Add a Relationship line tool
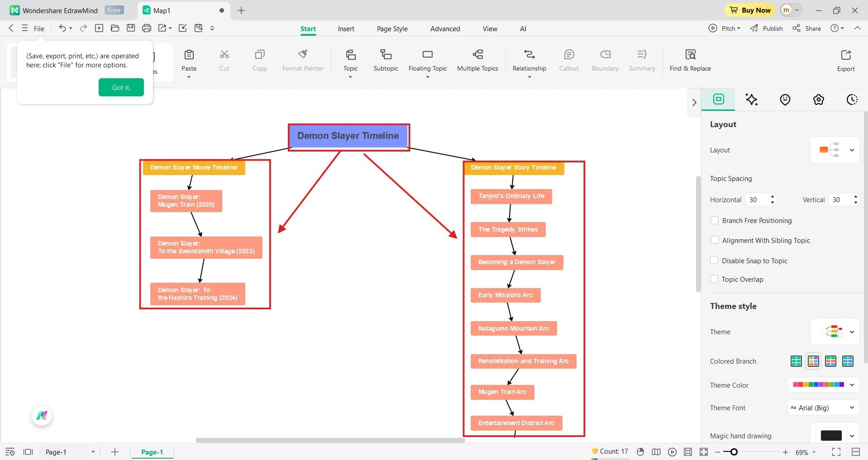This screenshot has width=868, height=460. [529, 61]
